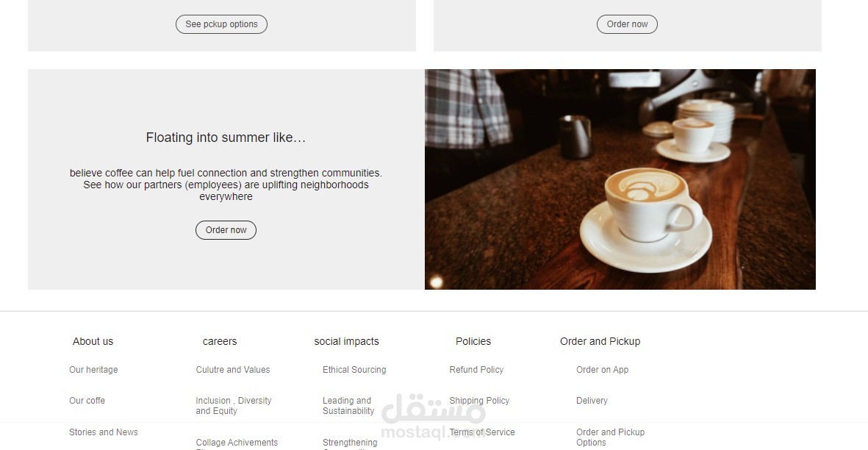Open the Leading and Sustainability link
868x450 pixels.
349,406
